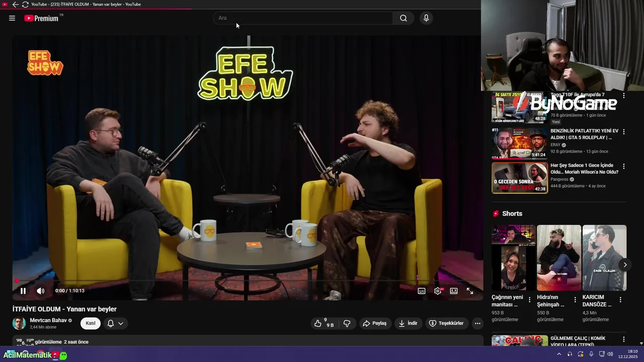The height and width of the screenshot is (362, 644).
Task: Open options for Her Şey Sadece 1 Gece video
Action: [x=624, y=166]
